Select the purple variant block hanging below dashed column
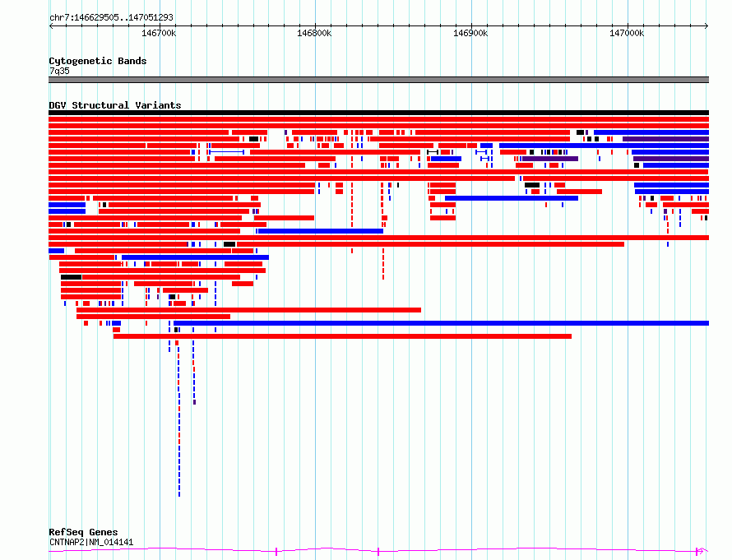This screenshot has height=560, width=732. [195, 402]
